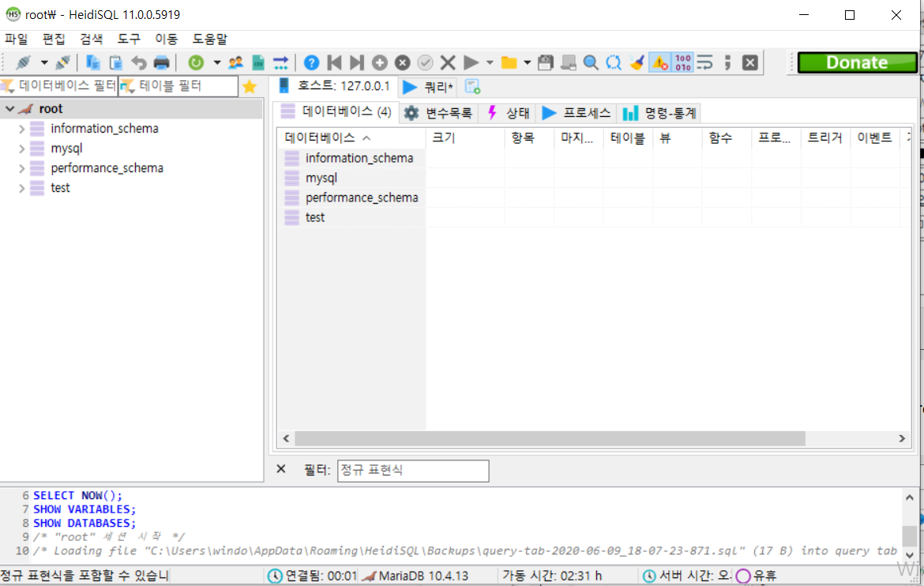Click the find and replace icon
The height and width of the screenshot is (586, 924).
(x=614, y=62)
